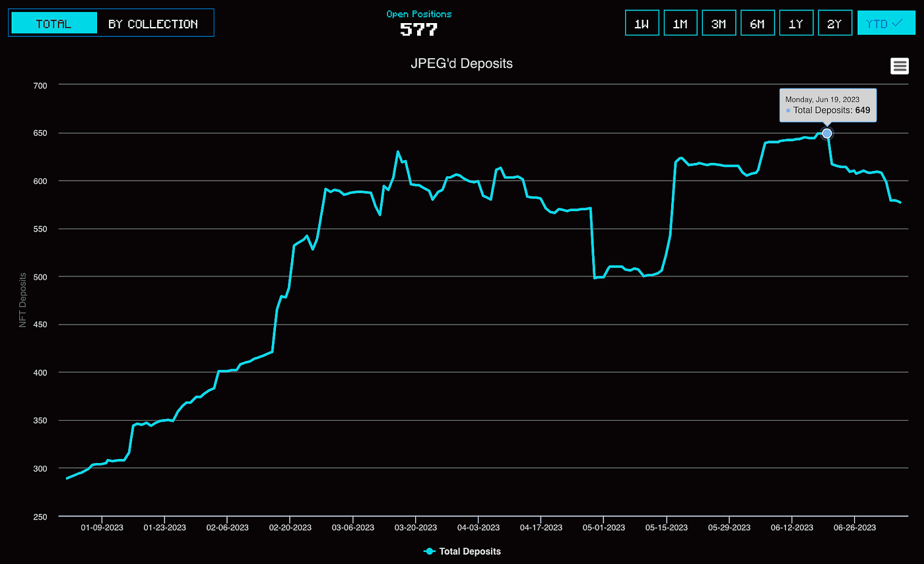Click the 06-26-2023 axis label
Viewport: 924px width, 564px height.
point(855,528)
